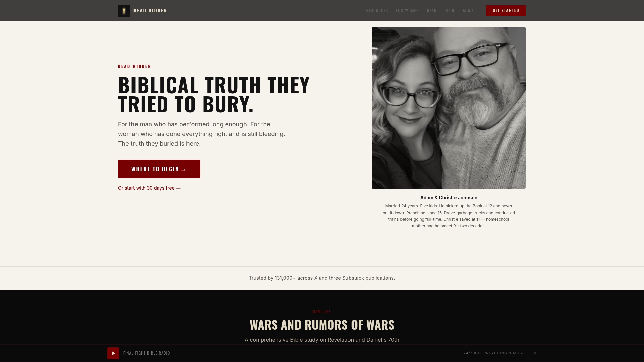The image size is (644, 362).
Task: Click the Where to Begin button
Action: click(x=159, y=169)
